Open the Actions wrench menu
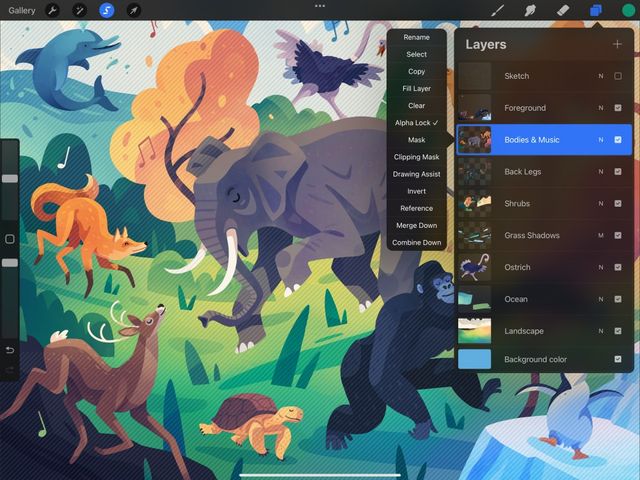This screenshot has height=480, width=640. click(x=52, y=10)
